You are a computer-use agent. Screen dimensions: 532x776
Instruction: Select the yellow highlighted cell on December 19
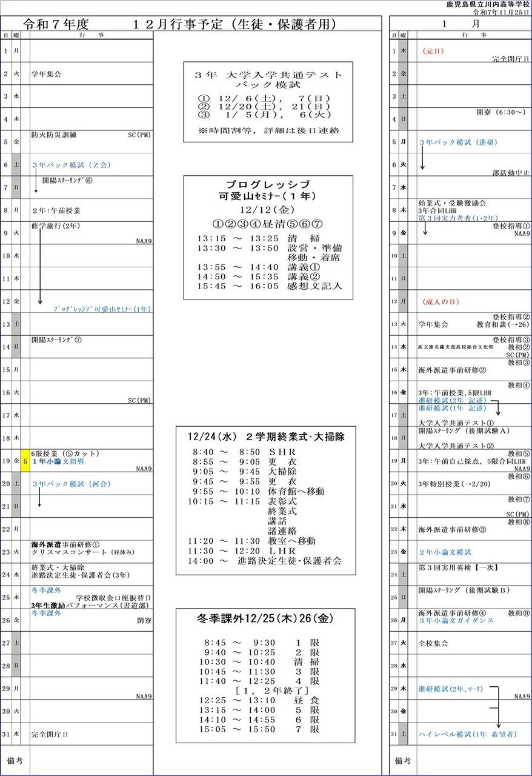pyautogui.click(x=25, y=461)
